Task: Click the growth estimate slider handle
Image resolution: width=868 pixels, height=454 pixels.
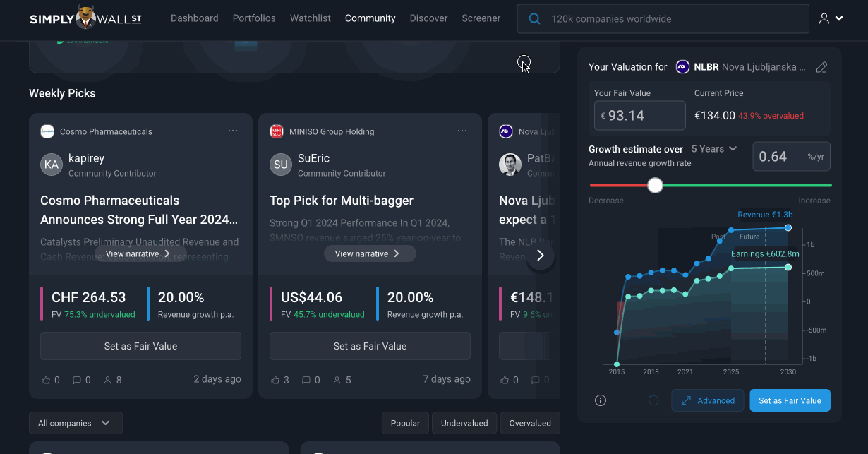Action: point(656,185)
